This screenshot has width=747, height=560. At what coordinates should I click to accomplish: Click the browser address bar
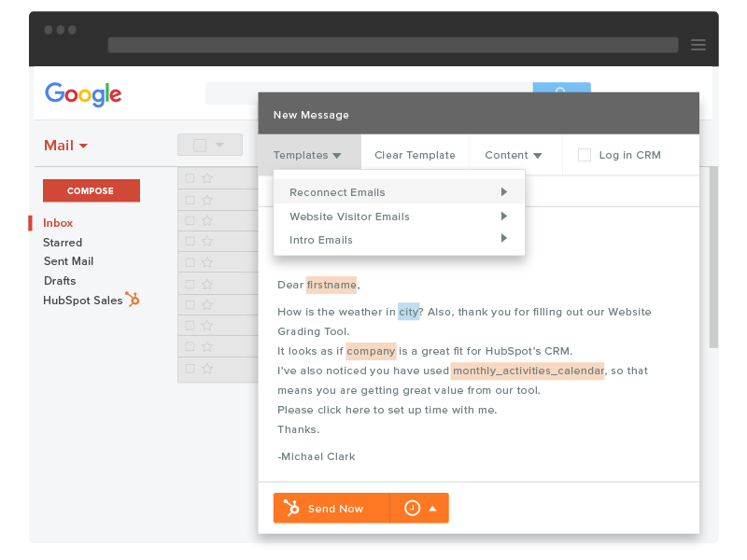(x=392, y=45)
